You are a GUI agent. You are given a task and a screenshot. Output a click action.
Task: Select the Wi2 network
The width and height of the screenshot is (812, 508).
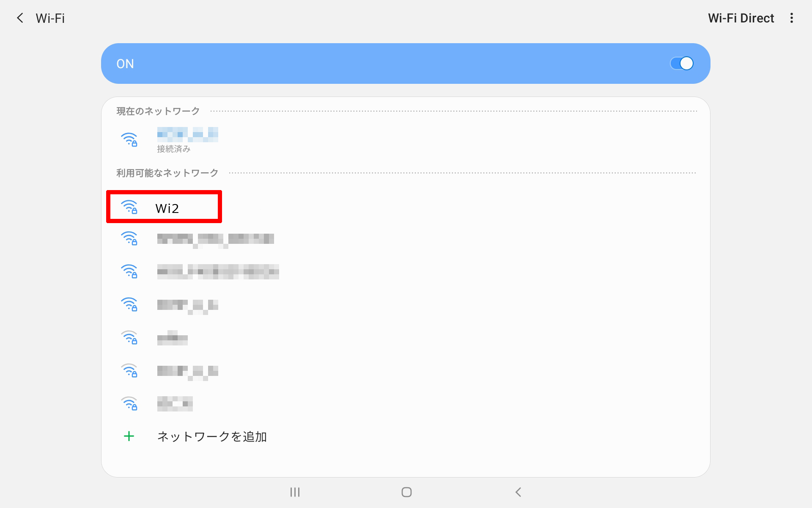click(167, 208)
